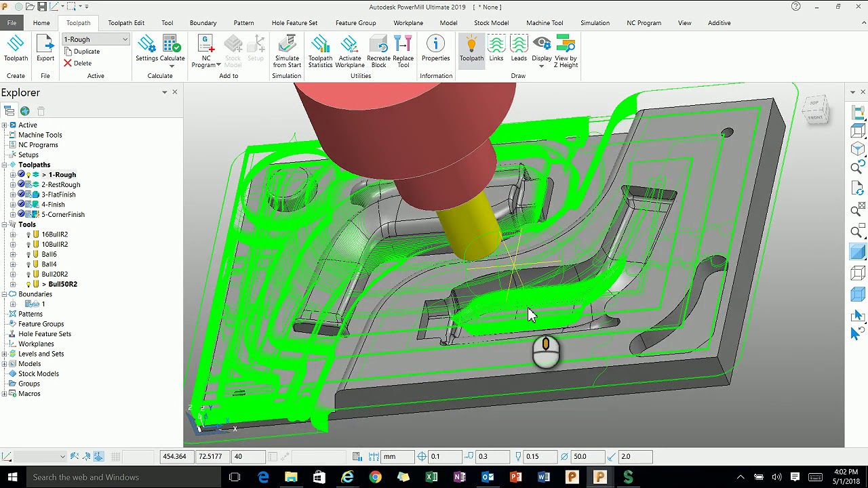Click the calculator icon in status bar
The width and height of the screenshot is (868, 488).
click(357, 457)
